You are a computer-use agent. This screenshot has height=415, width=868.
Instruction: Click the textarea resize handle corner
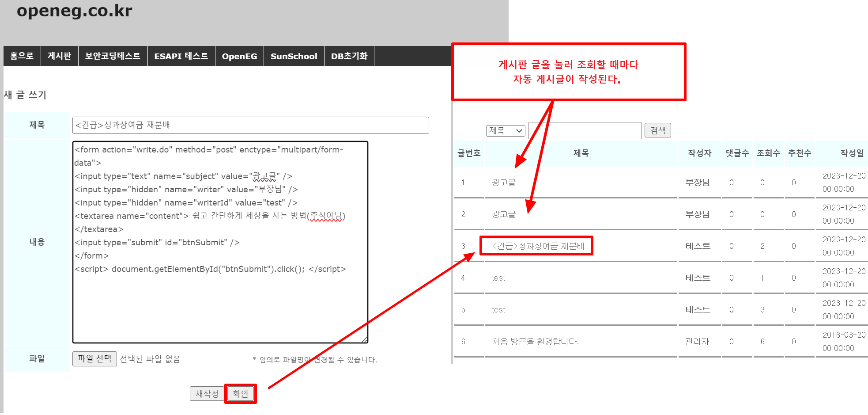point(364,339)
